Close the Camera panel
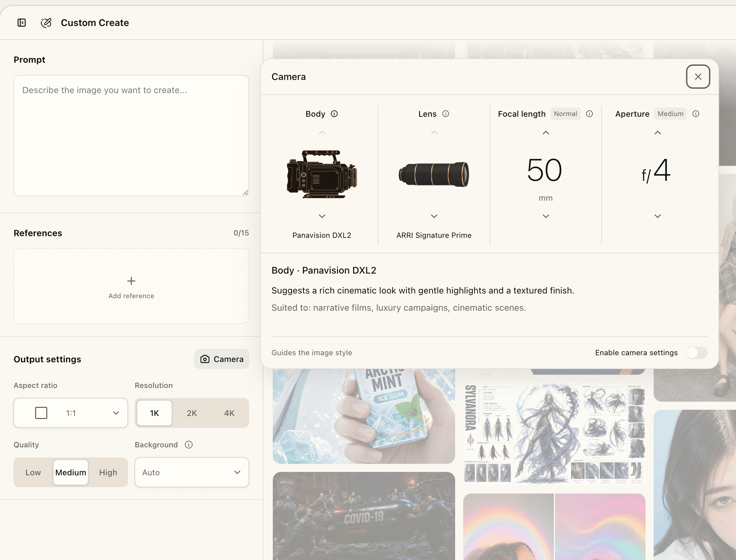The height and width of the screenshot is (560, 736). coord(698,77)
